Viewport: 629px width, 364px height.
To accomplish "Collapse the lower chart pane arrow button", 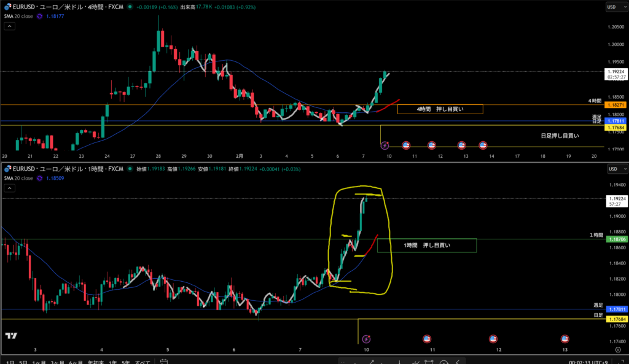I will tap(9, 188).
